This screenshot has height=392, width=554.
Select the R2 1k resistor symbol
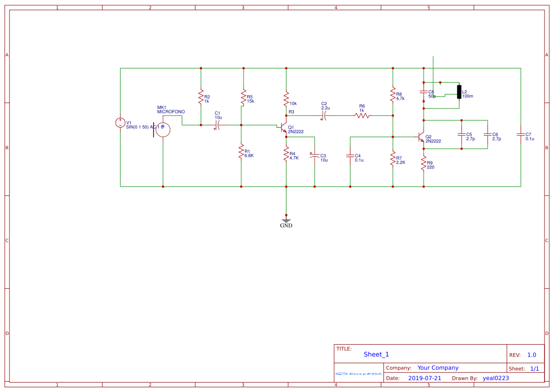[200, 96]
